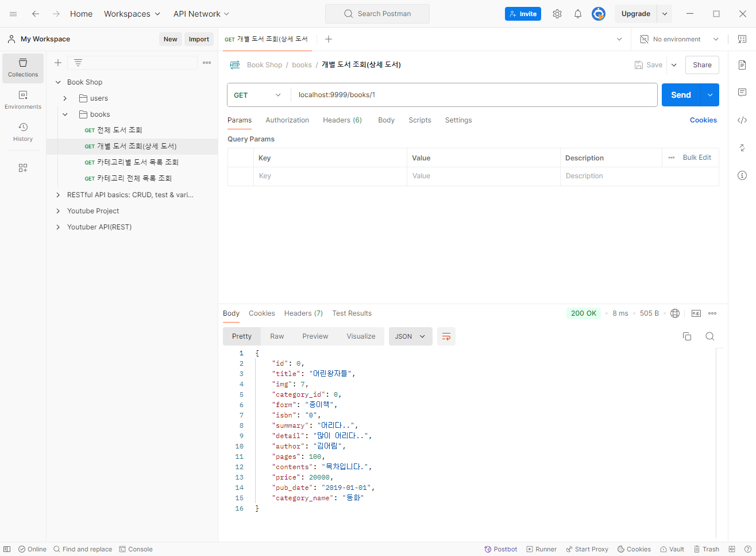The width and height of the screenshot is (756, 556).
Task: Switch to Headers (6) request tab
Action: tap(342, 120)
